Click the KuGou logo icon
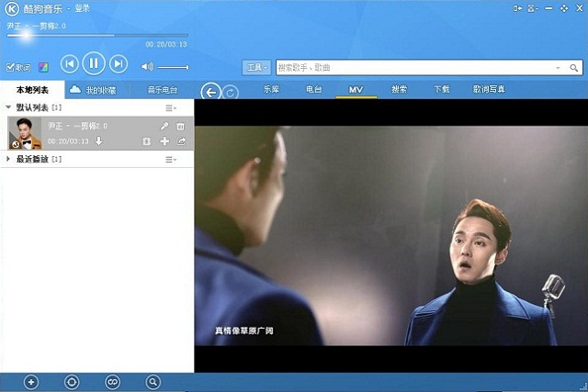 click(12, 9)
